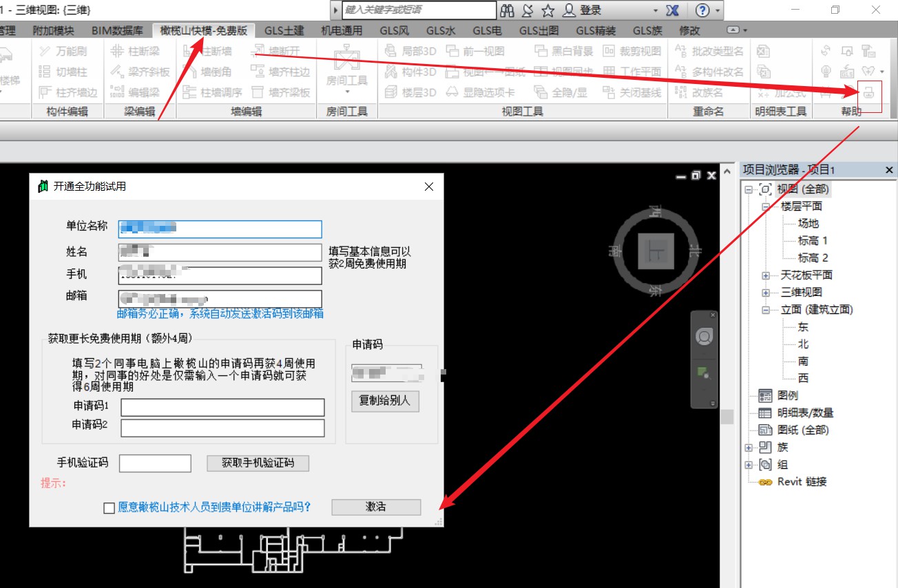Open the help question mark dropdown arrow
The image size is (898, 588).
coord(718,10)
